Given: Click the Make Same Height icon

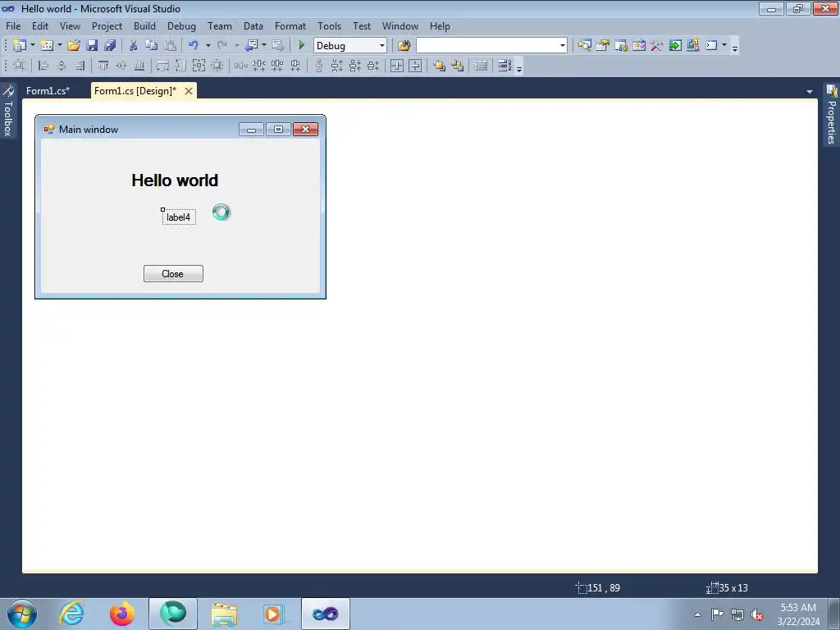Looking at the screenshot, I should coord(180,66).
